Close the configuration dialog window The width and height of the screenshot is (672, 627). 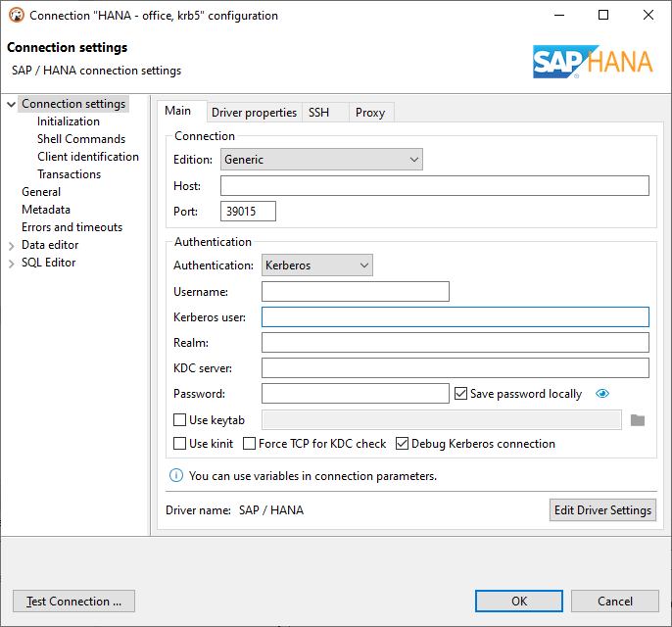point(648,15)
